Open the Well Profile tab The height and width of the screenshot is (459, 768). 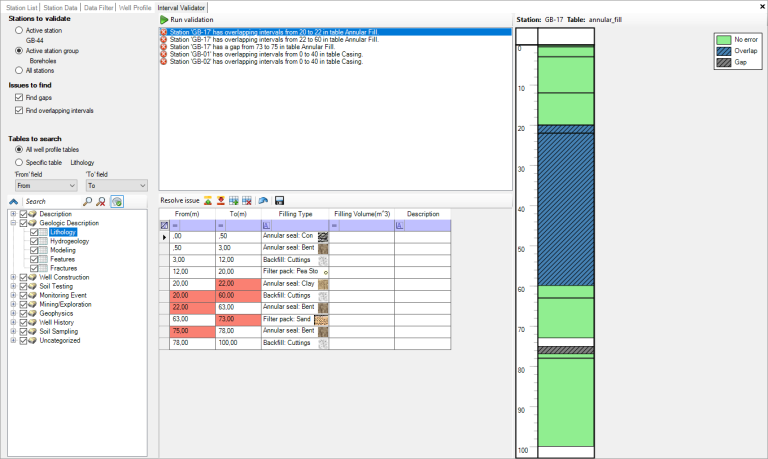click(x=135, y=7)
